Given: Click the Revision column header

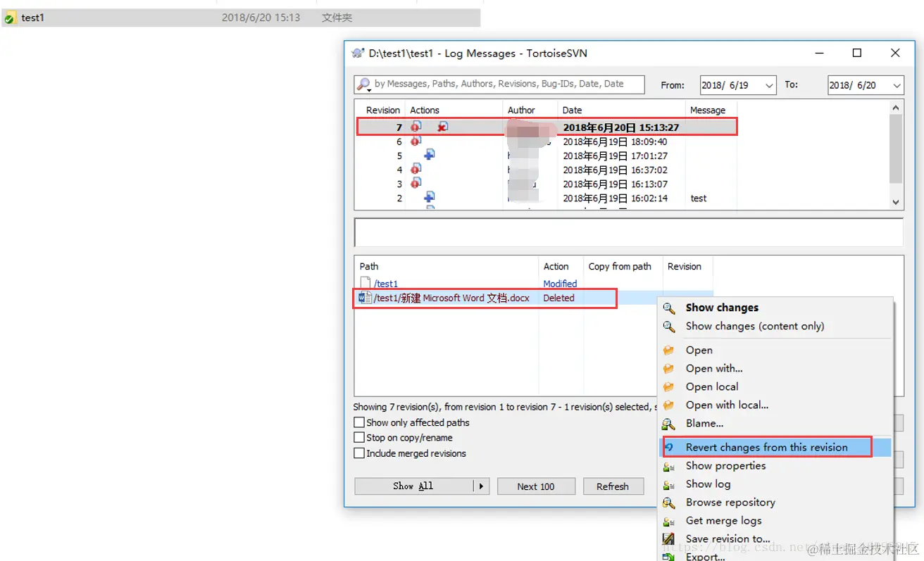Looking at the screenshot, I should (x=382, y=110).
